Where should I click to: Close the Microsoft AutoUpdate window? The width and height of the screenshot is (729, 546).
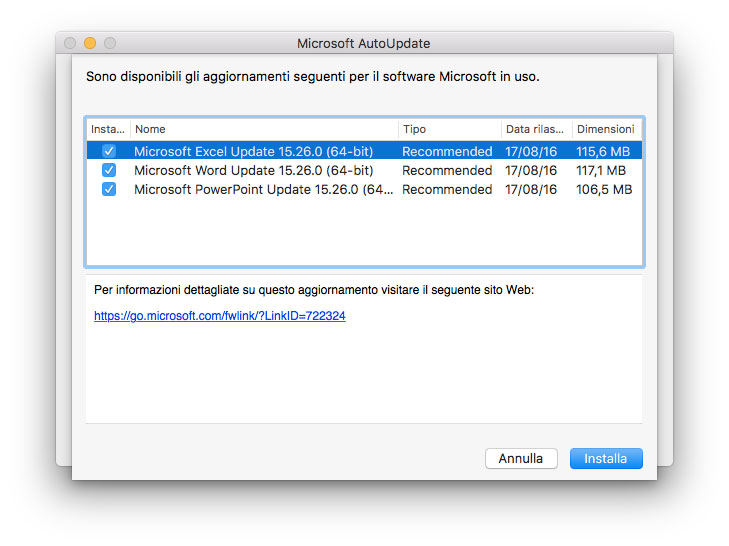(70, 43)
